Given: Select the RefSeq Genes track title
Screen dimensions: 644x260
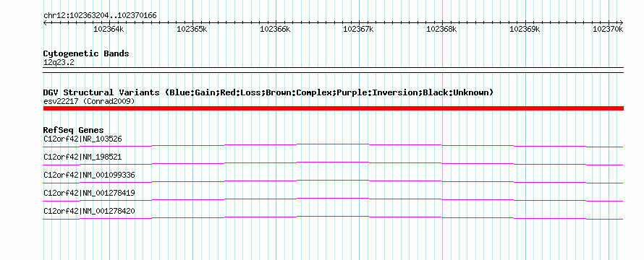Looking at the screenshot, I should point(74,131).
